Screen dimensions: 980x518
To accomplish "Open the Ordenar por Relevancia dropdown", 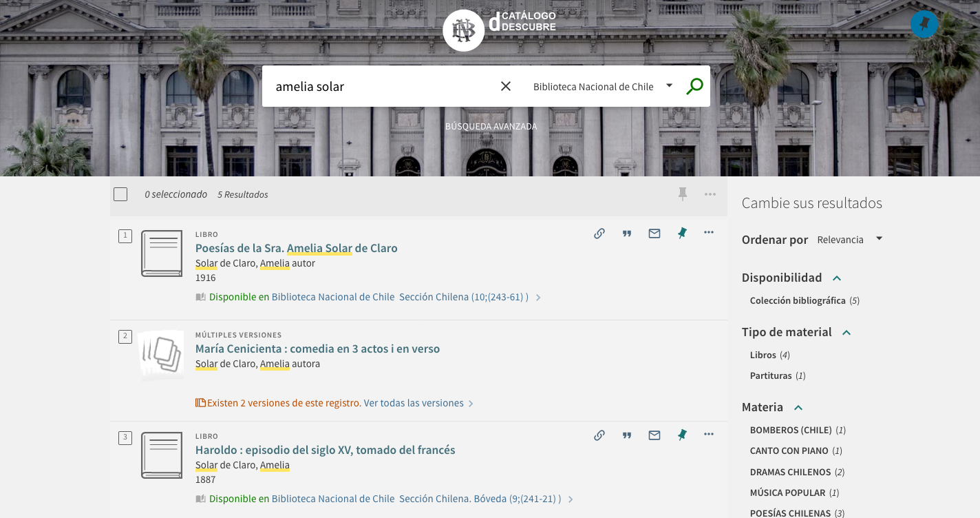I will [x=849, y=239].
